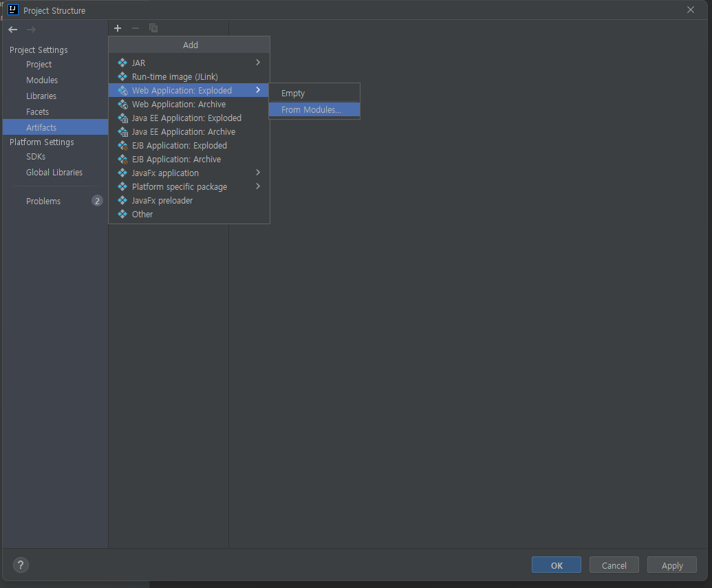
Task: Click the OK button
Action: coord(557,565)
